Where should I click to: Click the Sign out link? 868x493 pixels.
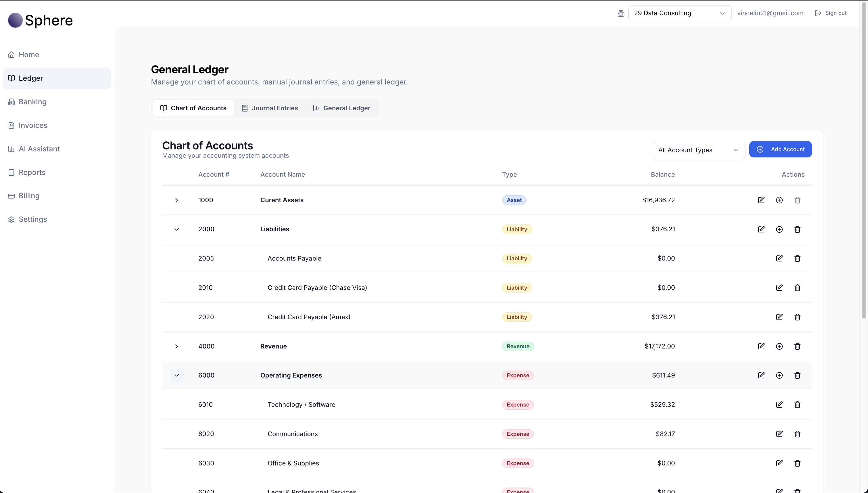tap(830, 13)
